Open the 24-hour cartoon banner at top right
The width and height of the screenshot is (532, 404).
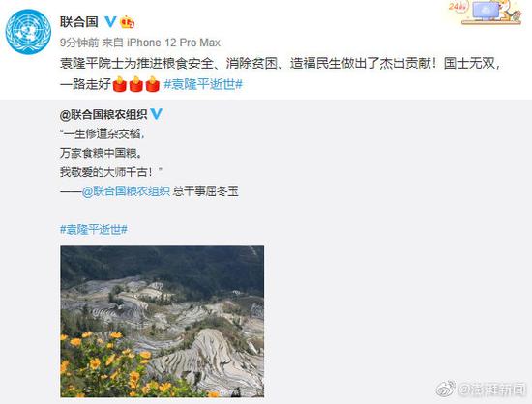tap(485, 13)
